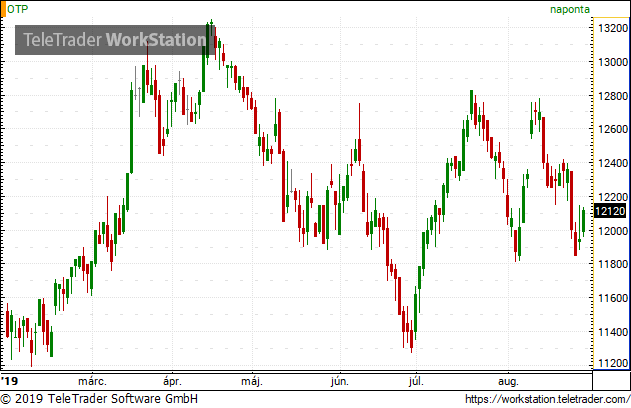The width and height of the screenshot is (631, 408).
Task: Click the 12800 price axis label
Action: (x=613, y=96)
